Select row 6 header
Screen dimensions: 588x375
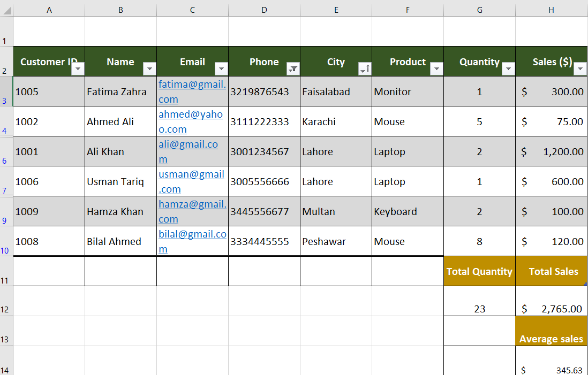click(x=6, y=151)
